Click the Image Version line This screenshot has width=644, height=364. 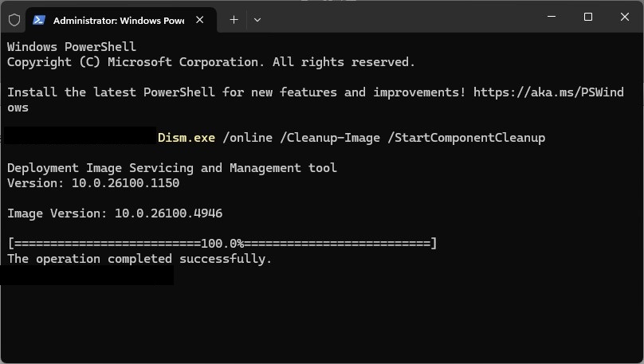tap(115, 213)
